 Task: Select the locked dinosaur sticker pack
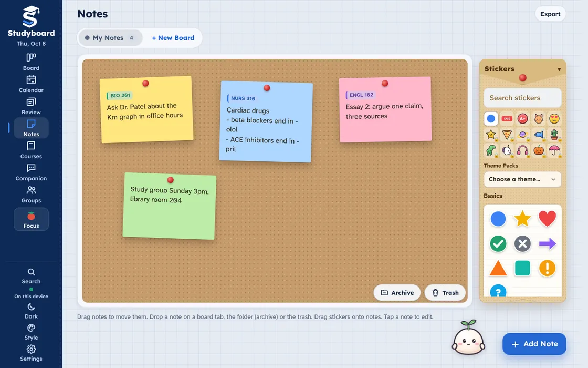click(x=491, y=150)
